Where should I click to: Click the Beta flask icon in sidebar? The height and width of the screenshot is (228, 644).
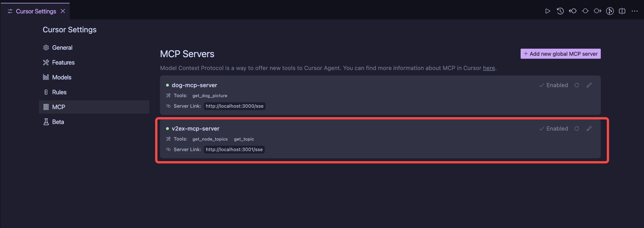(x=46, y=122)
